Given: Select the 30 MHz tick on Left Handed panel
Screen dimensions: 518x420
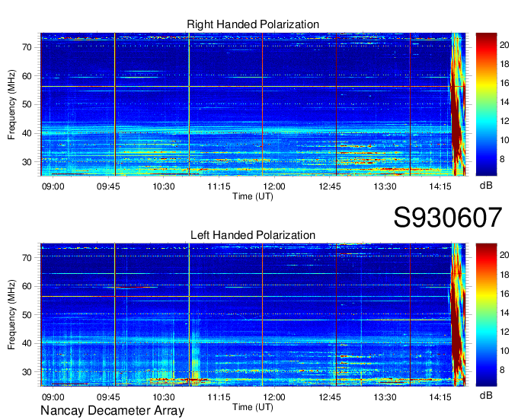Looking at the screenshot, I should click(x=27, y=372).
